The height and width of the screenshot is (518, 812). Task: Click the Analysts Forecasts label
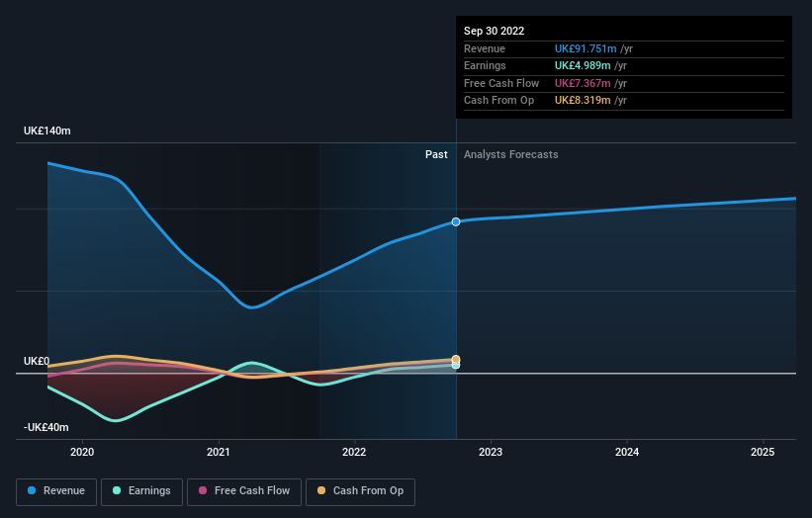click(x=511, y=155)
